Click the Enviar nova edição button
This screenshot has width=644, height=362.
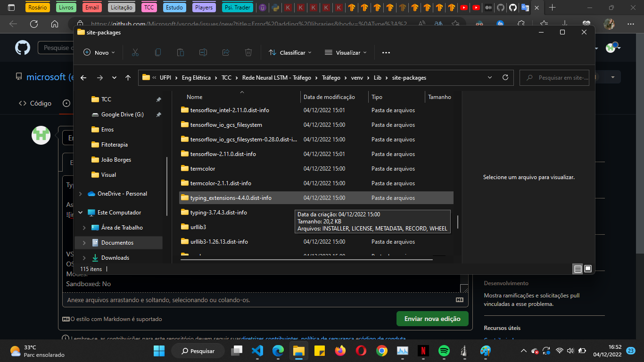coord(432,319)
